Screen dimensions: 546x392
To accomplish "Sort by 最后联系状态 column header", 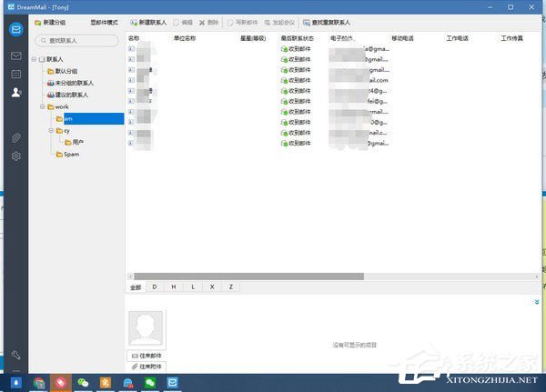I will pos(297,38).
